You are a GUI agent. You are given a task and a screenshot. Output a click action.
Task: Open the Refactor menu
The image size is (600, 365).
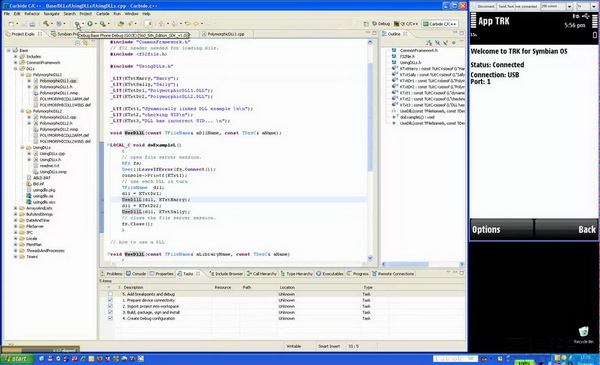coord(32,14)
